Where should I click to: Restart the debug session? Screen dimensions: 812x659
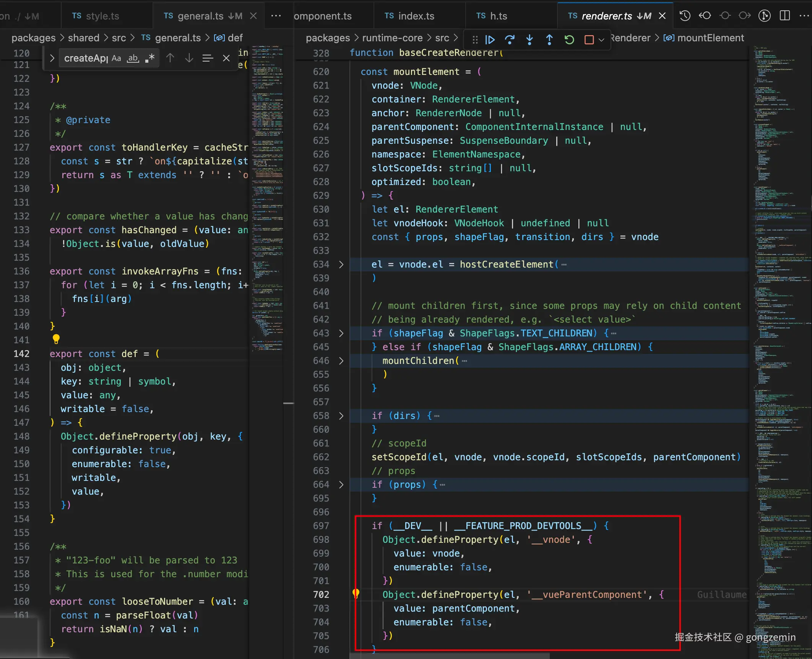click(569, 40)
